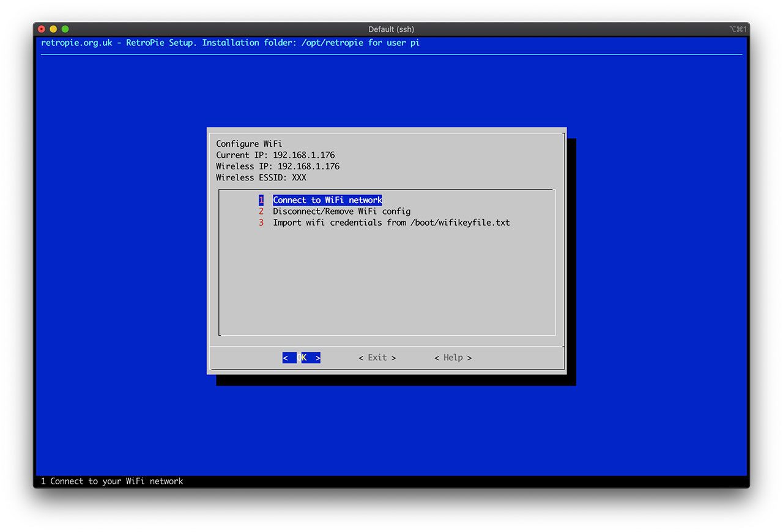783x532 pixels.
Task: Click the red number 2 menu tag
Action: click(261, 212)
